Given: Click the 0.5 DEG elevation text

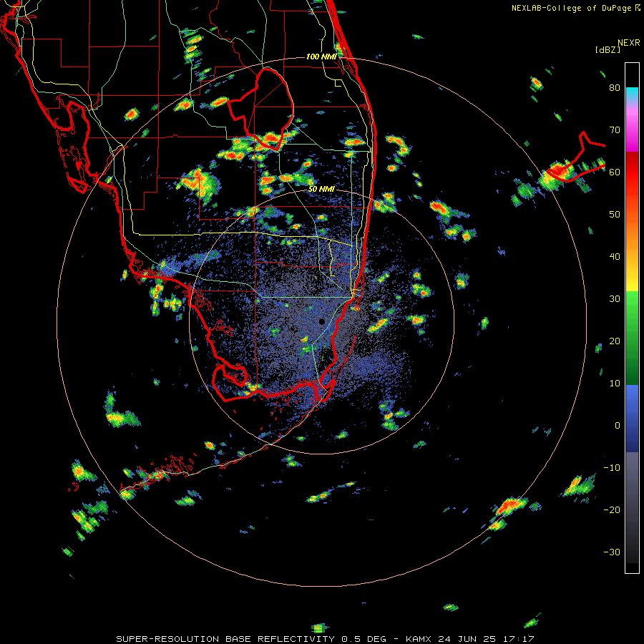Looking at the screenshot, I should (x=363, y=639).
